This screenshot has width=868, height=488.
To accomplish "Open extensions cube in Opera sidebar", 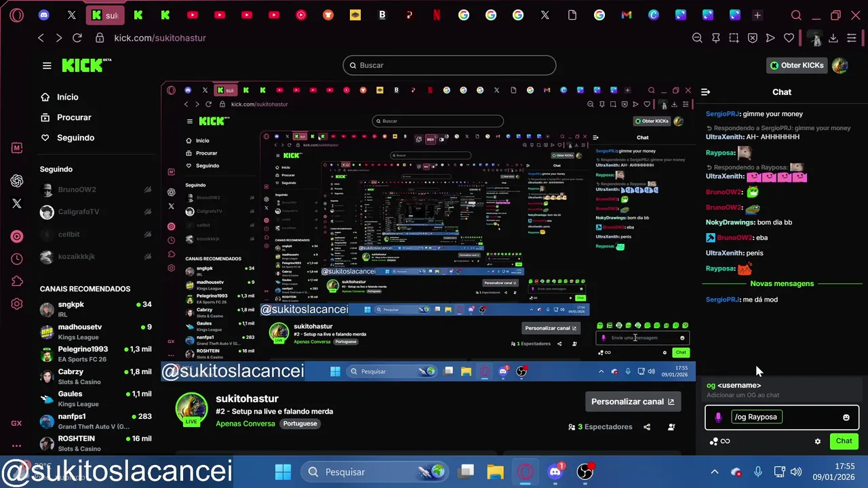I will (17, 281).
